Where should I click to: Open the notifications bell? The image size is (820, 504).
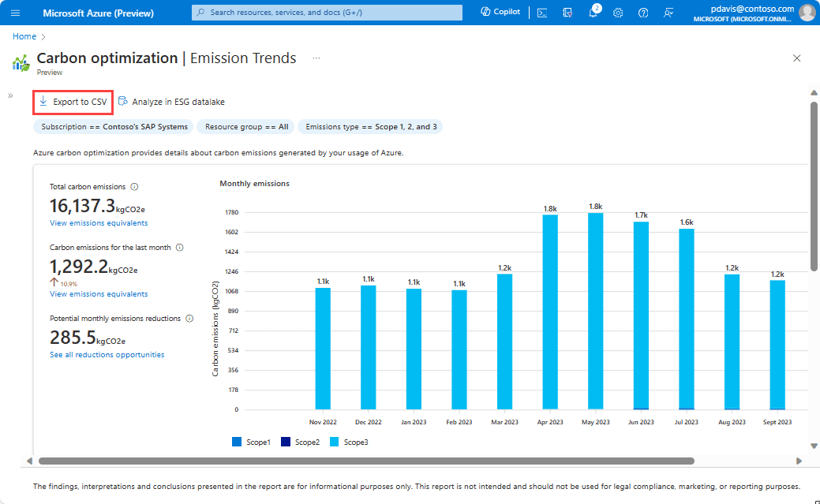593,13
